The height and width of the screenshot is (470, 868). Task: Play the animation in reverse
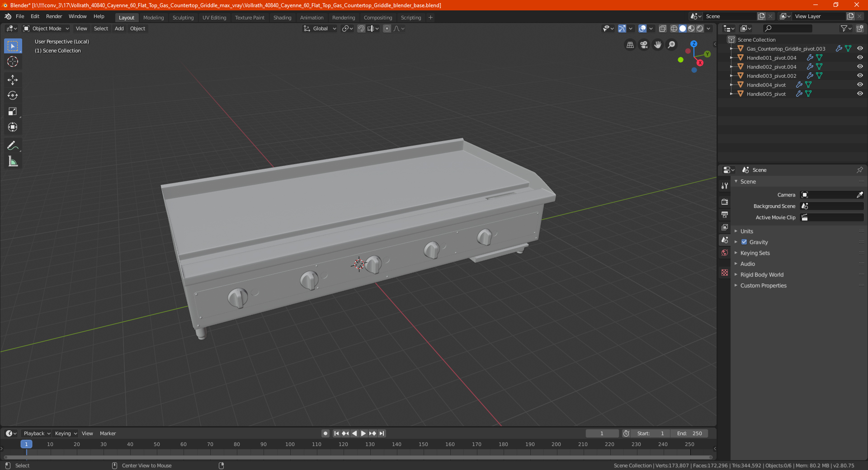[x=354, y=433]
